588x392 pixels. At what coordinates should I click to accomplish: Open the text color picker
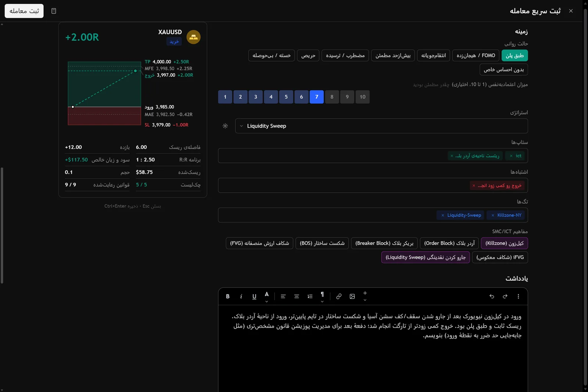267,296
